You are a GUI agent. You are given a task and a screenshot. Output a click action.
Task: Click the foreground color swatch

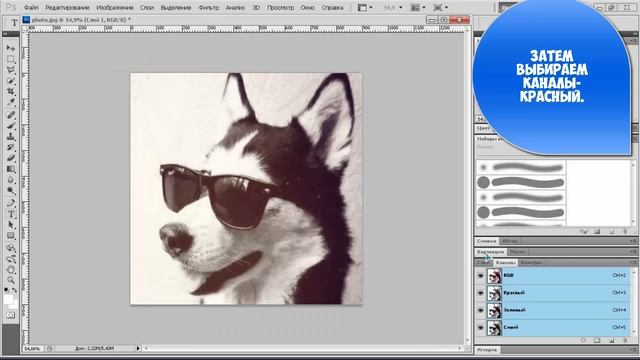[x=7, y=299]
